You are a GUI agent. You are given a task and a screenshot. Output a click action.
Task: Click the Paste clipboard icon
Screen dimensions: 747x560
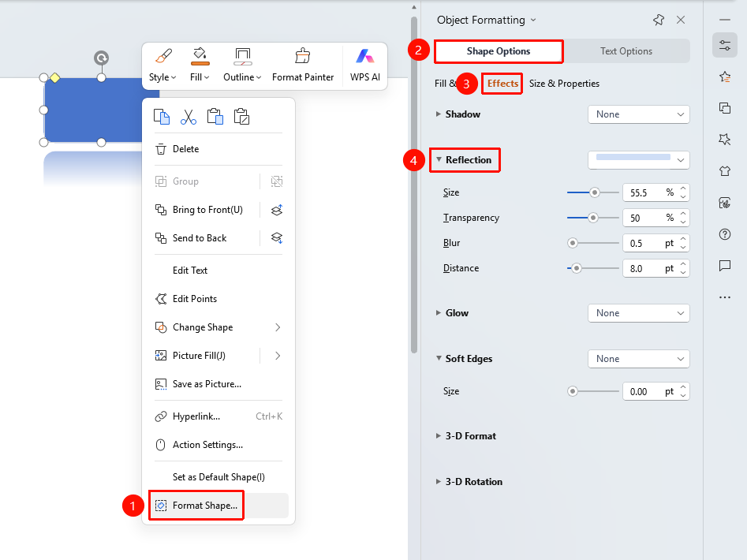tap(215, 117)
